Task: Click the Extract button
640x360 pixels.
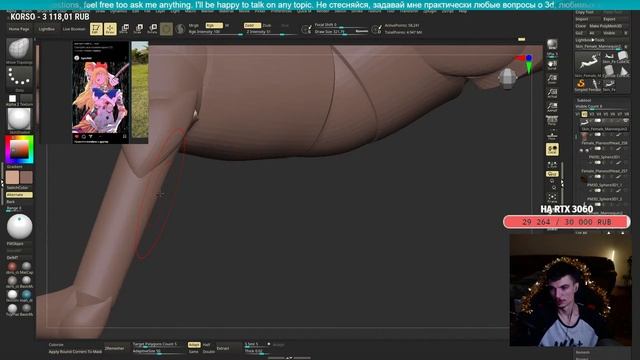Action: pos(223,348)
